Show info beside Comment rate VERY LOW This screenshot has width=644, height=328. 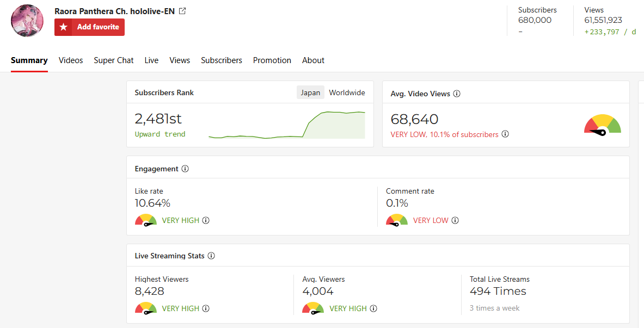tap(455, 220)
